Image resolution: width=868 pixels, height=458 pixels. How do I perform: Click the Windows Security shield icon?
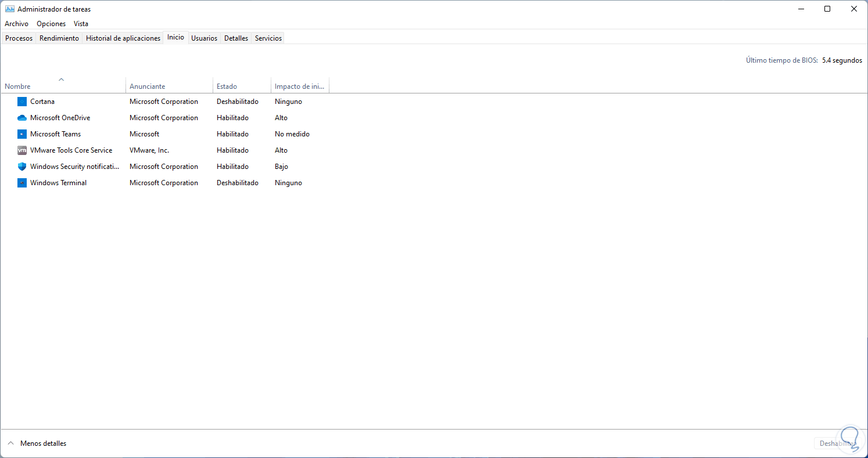(22, 167)
